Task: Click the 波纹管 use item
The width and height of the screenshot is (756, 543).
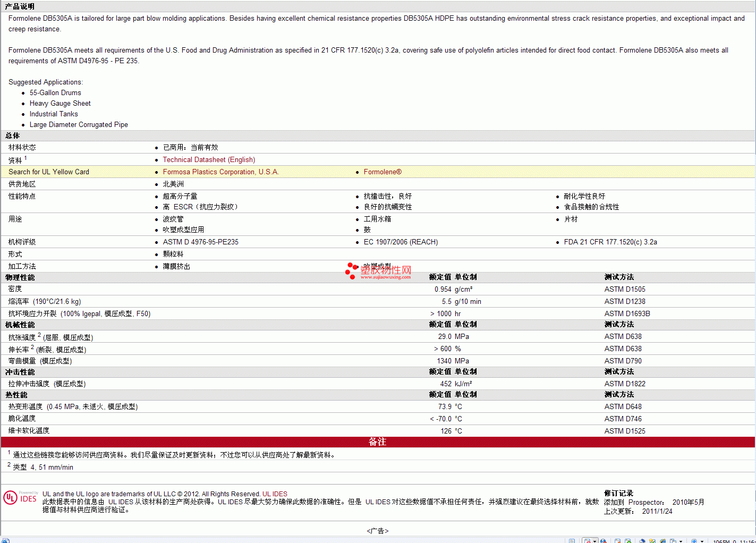Action: click(x=173, y=219)
